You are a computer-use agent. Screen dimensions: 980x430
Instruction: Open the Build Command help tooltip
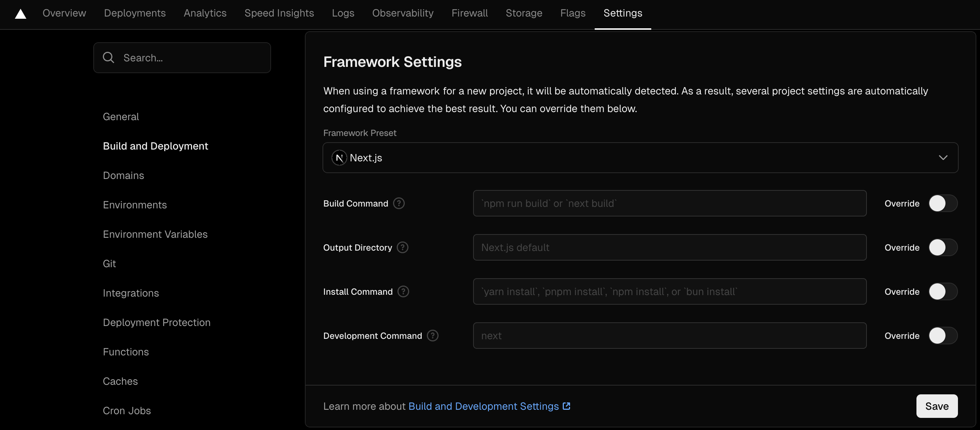click(399, 203)
